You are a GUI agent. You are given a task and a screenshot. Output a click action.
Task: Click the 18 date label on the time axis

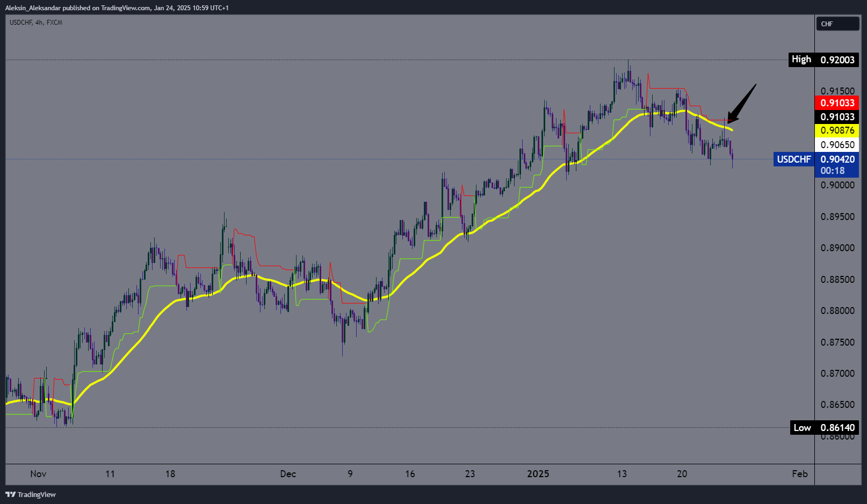170,474
